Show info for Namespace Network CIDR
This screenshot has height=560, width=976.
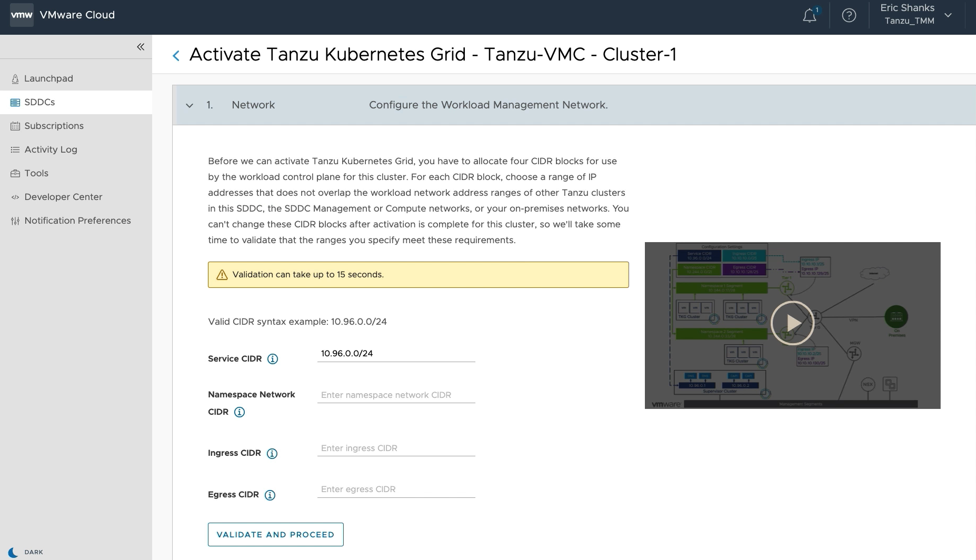(240, 412)
